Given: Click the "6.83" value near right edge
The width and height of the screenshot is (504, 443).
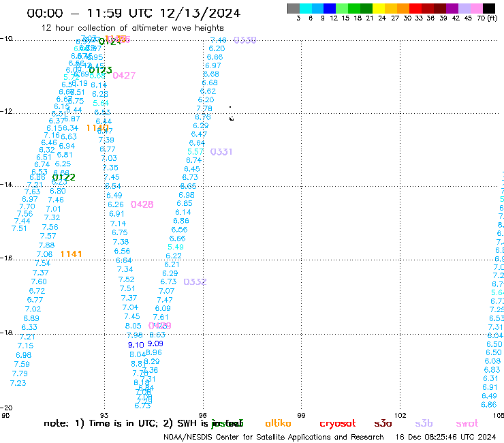Looking at the screenshot, I should pyautogui.click(x=492, y=369).
